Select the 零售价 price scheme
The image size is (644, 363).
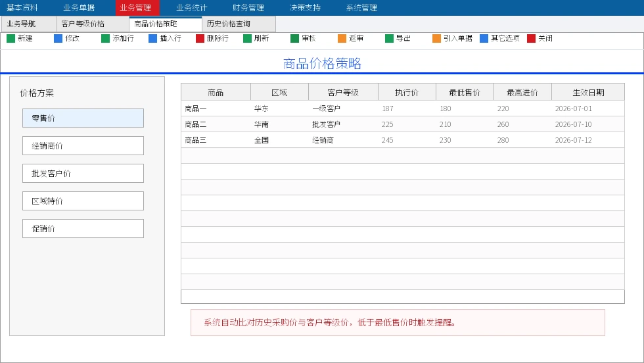click(x=83, y=118)
